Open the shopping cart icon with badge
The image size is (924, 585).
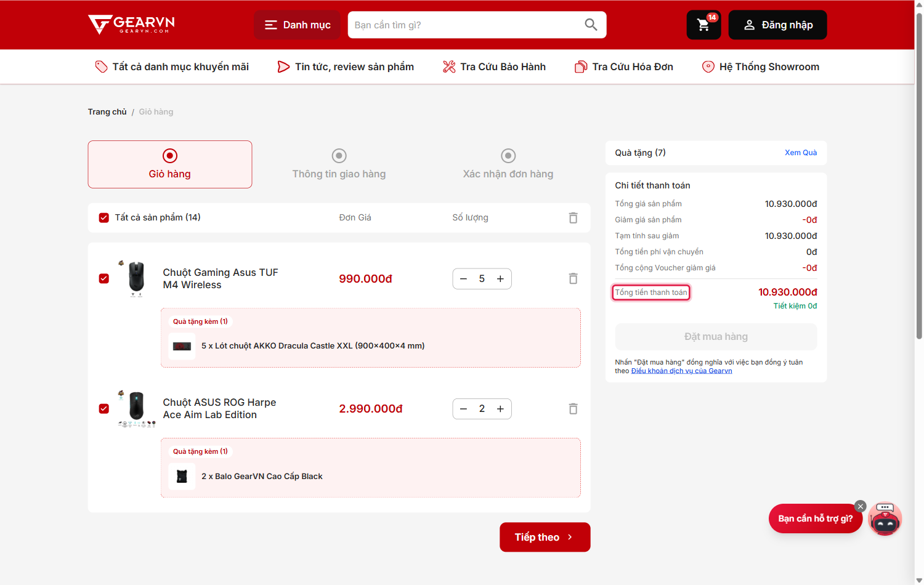point(703,25)
